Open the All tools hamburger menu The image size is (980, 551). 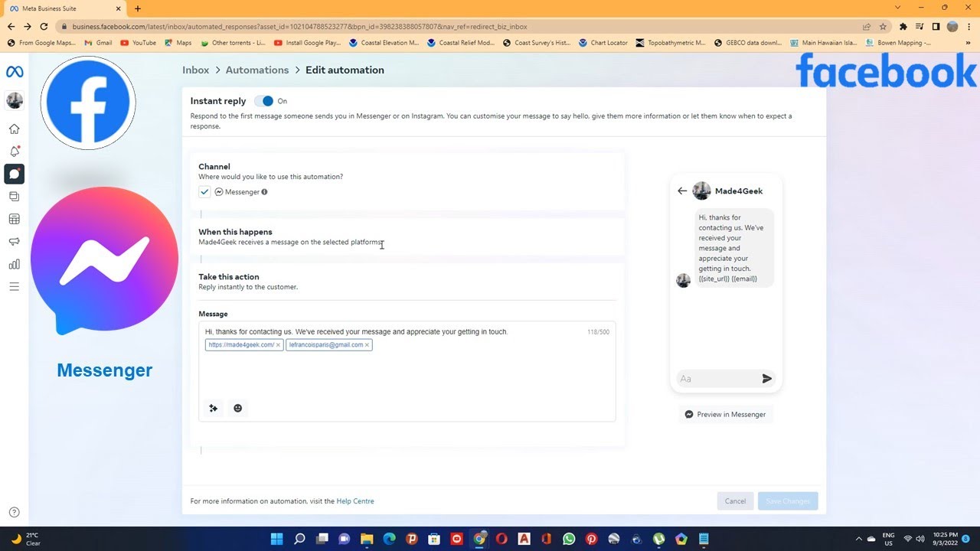coord(14,287)
